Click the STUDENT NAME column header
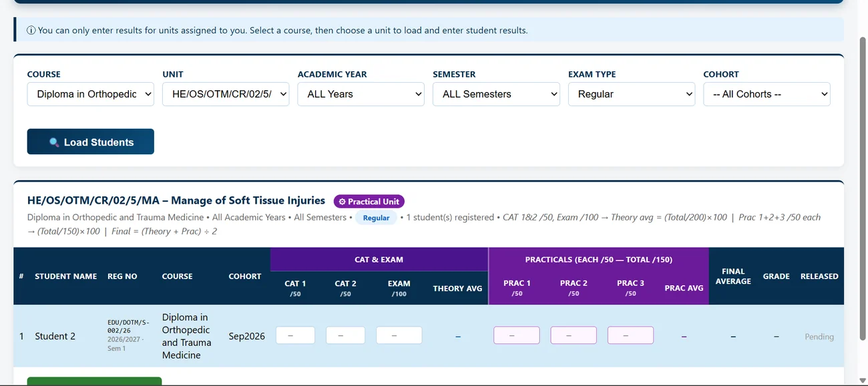Viewport: 868px width, 386px height. (x=66, y=276)
